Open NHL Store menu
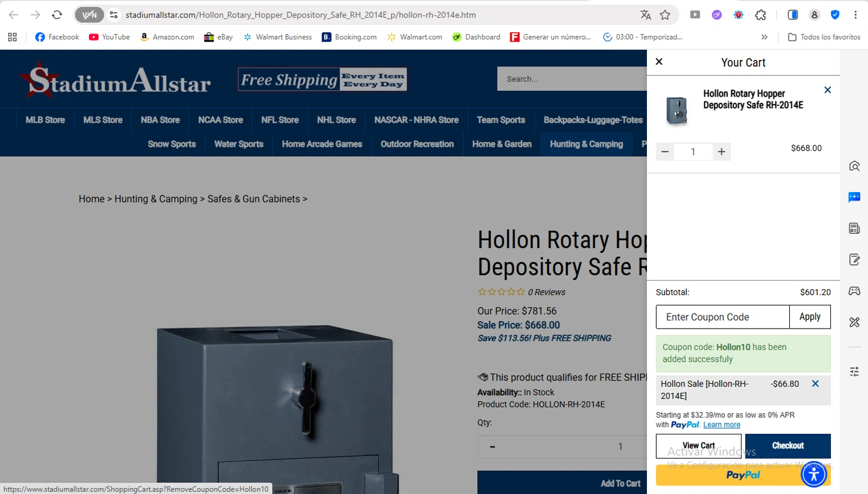The image size is (868, 494). click(336, 120)
